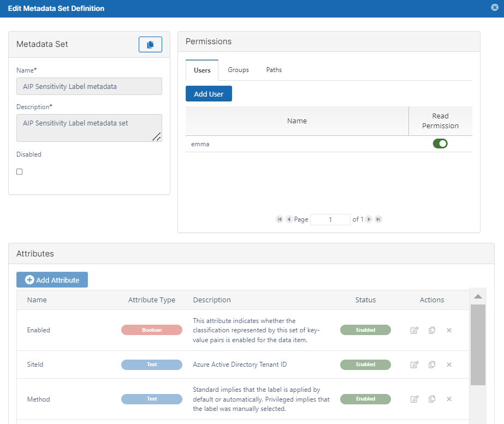Viewport: 504px width, 424px height.
Task: Copy the SiteId attribute
Action: pyautogui.click(x=432, y=365)
